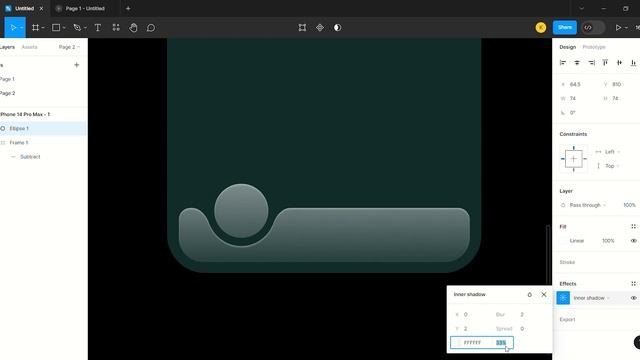Select the Frame tool

(36, 28)
